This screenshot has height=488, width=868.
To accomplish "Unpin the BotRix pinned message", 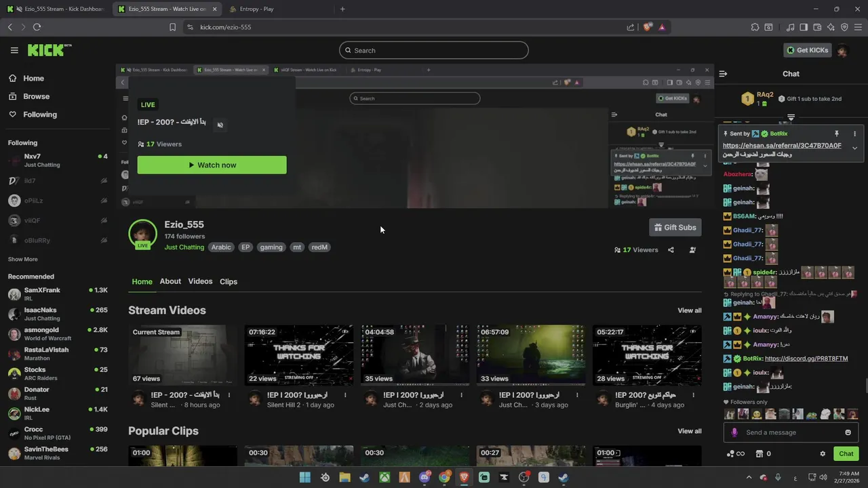I will (x=837, y=134).
